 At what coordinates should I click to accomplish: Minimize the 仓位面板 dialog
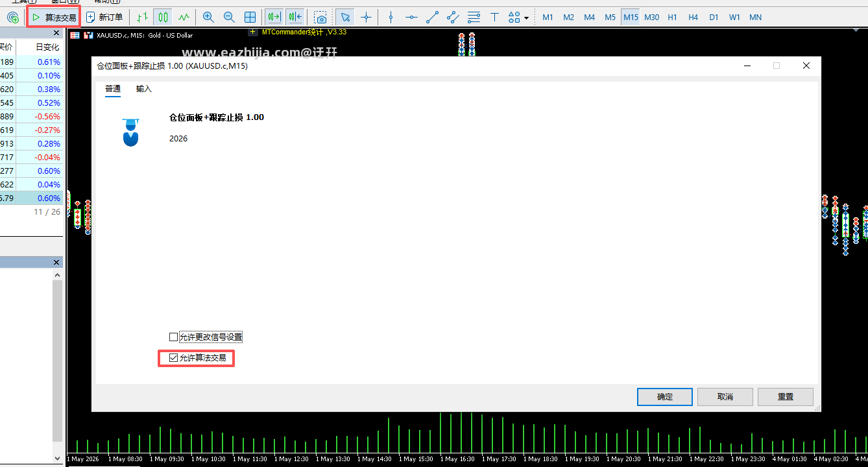748,66
